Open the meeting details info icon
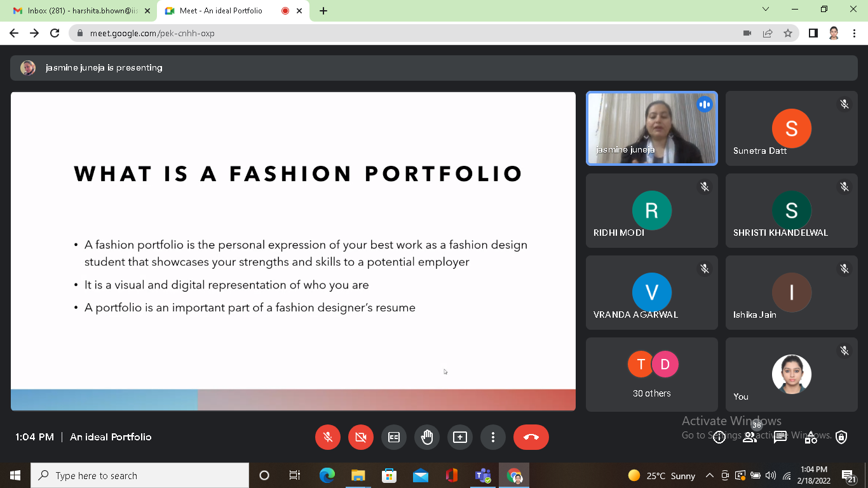The image size is (868, 488). tap(719, 437)
